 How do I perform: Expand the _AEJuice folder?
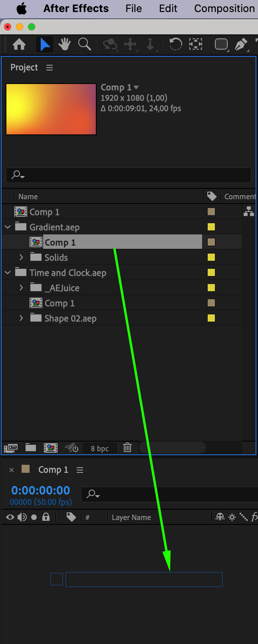[x=22, y=288]
